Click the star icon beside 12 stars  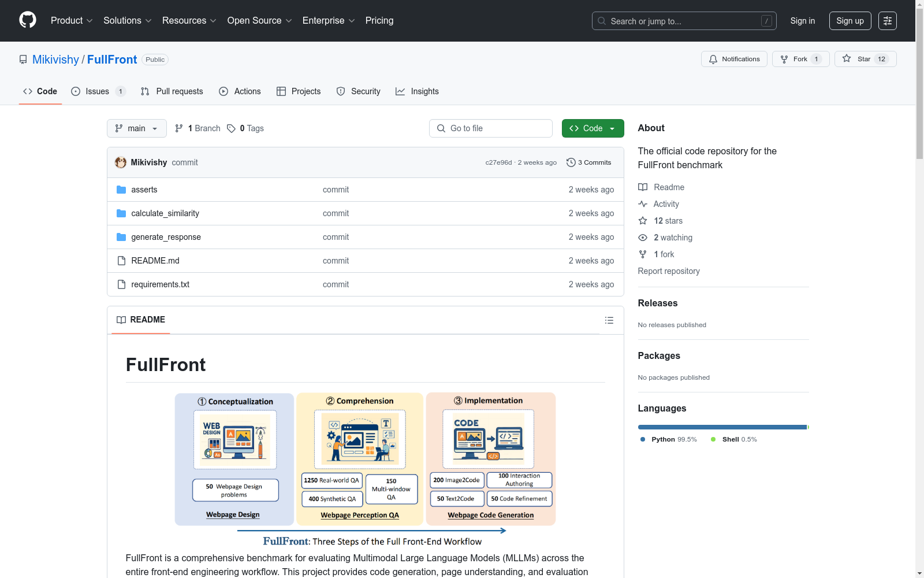[643, 221]
